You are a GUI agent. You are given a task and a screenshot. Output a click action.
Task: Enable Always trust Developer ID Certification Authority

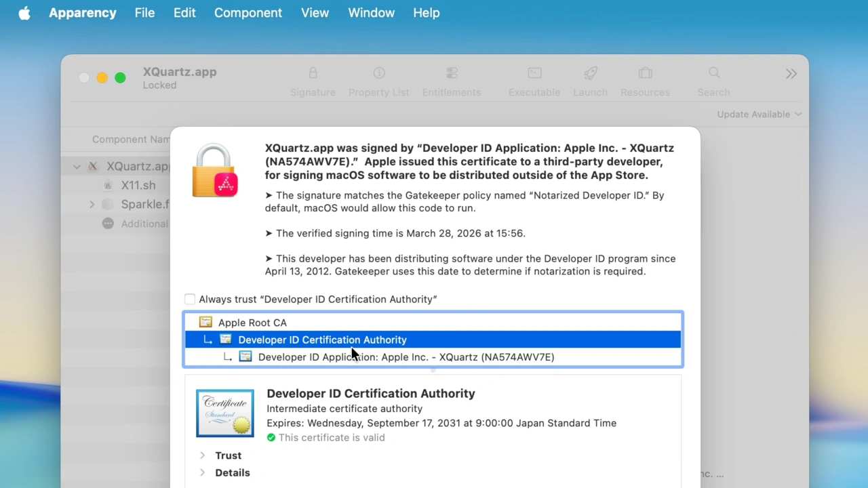190,299
